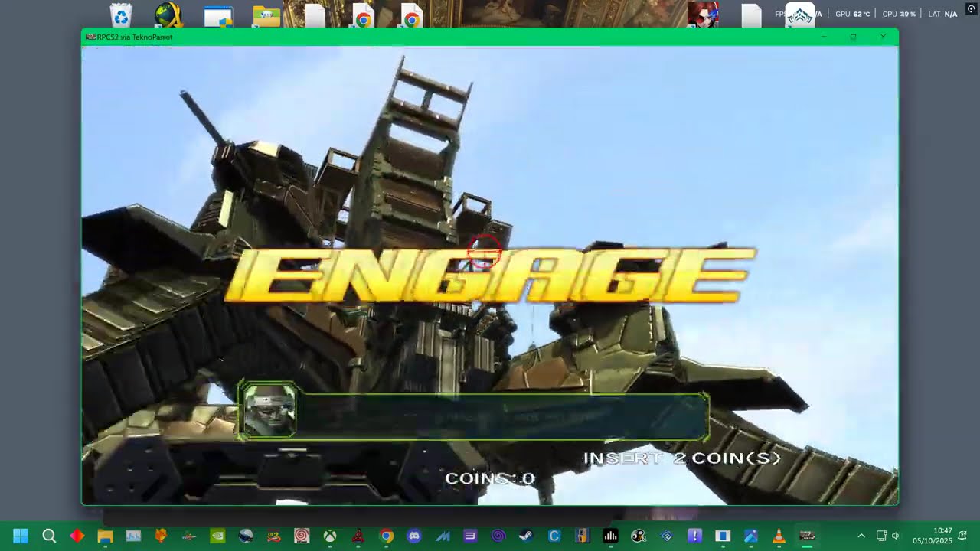Open the audio bars taskbar icon

(610, 536)
